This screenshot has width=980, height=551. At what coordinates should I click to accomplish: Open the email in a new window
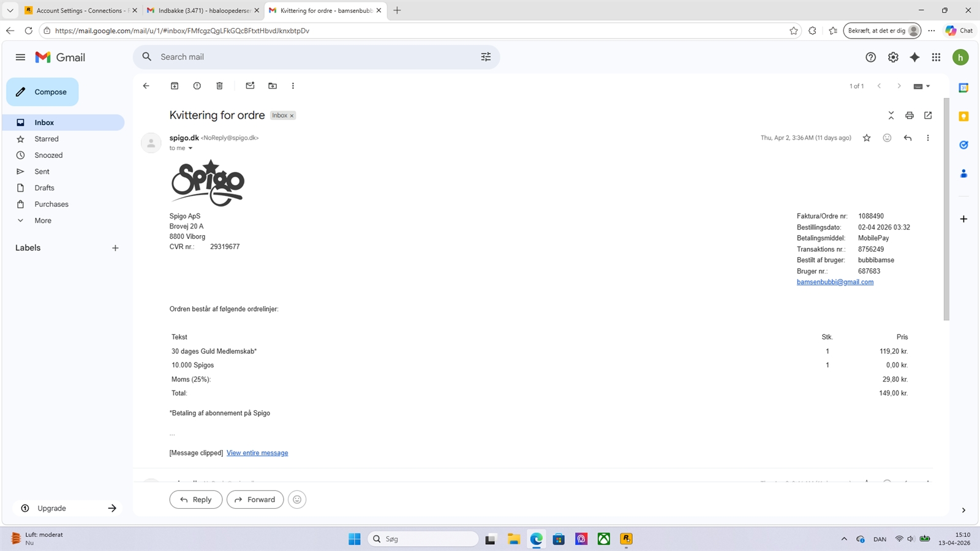tap(928, 115)
